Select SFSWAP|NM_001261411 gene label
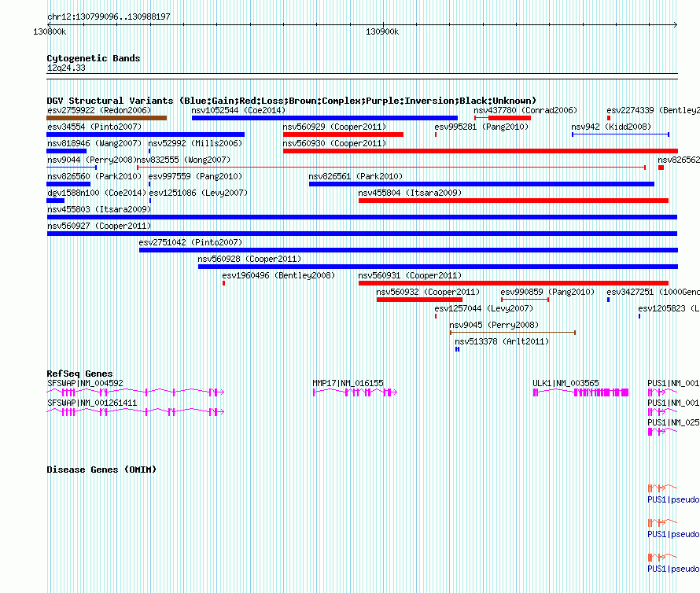Viewport: 700px width, 593px height. pyautogui.click(x=92, y=403)
